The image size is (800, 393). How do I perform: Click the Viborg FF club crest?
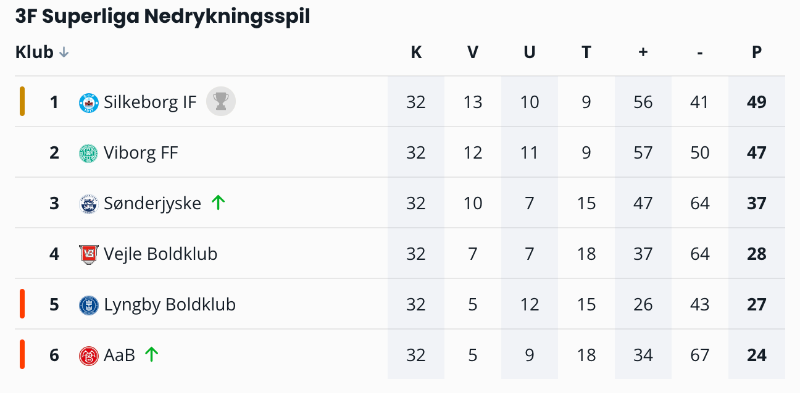(x=89, y=153)
